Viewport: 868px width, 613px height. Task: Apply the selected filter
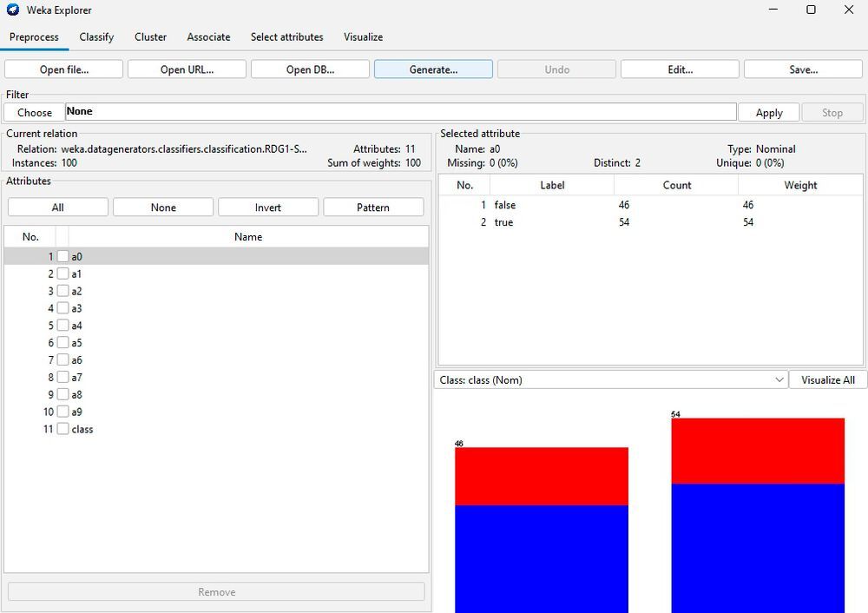tap(769, 112)
